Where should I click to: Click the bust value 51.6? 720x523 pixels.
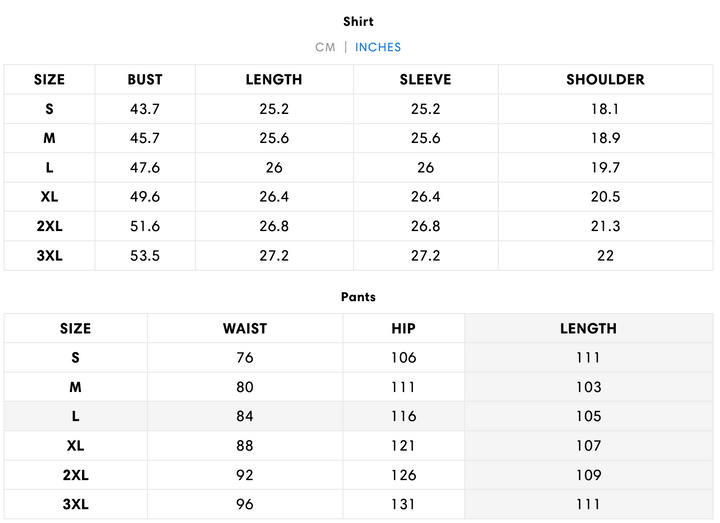point(145,226)
